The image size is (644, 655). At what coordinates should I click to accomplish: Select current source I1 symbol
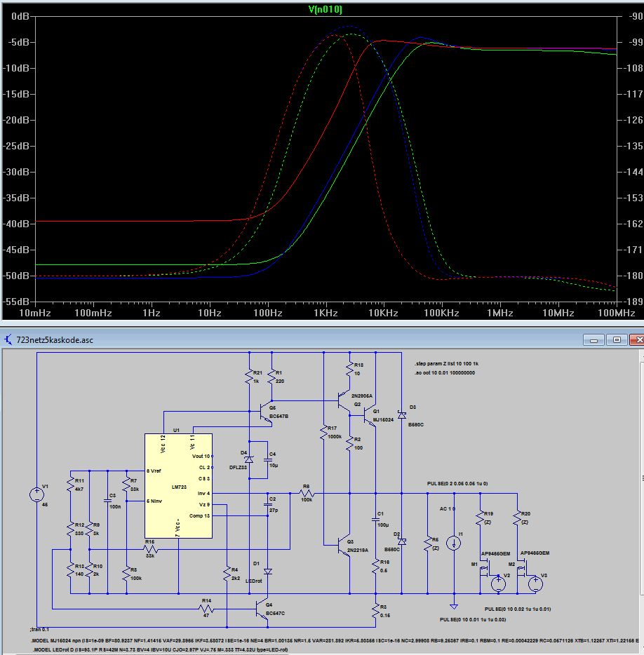[x=454, y=543]
